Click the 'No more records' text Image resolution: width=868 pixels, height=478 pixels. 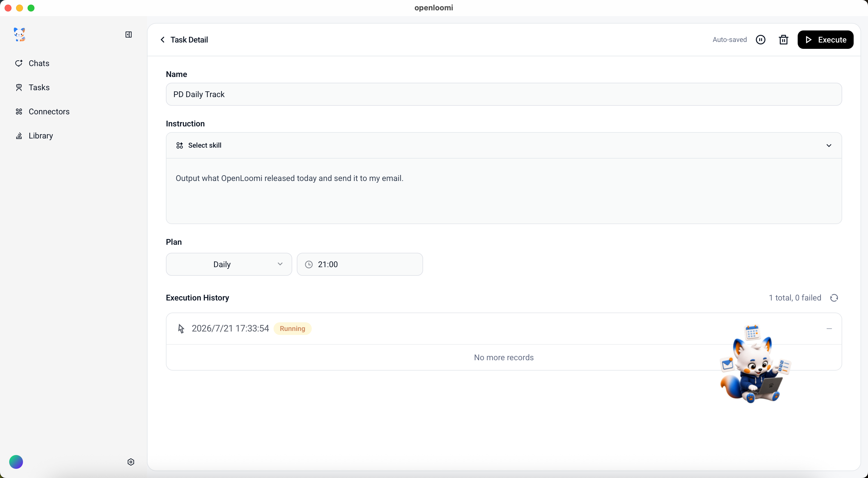[504, 358]
